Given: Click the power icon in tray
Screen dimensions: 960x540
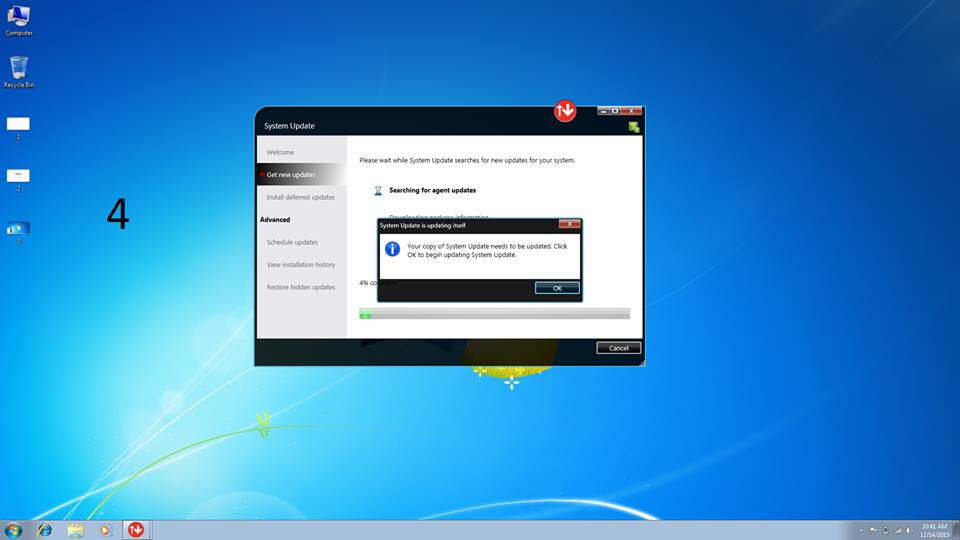Looking at the screenshot, I should (885, 531).
